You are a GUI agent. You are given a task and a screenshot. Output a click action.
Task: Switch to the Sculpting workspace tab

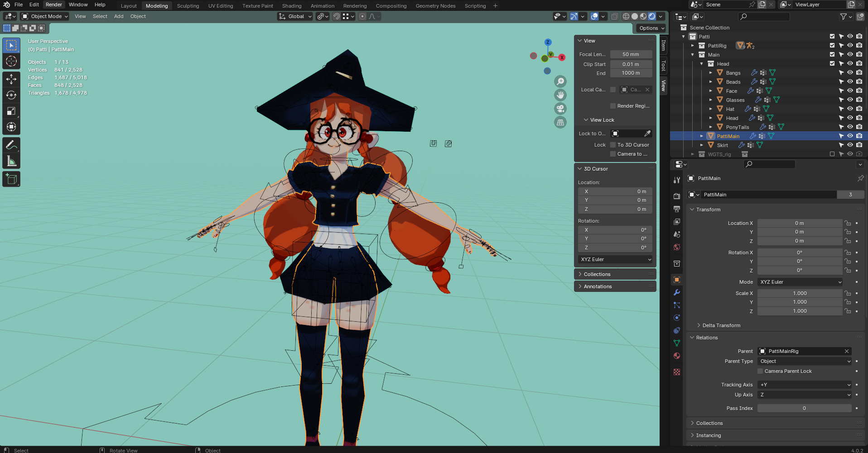188,6
